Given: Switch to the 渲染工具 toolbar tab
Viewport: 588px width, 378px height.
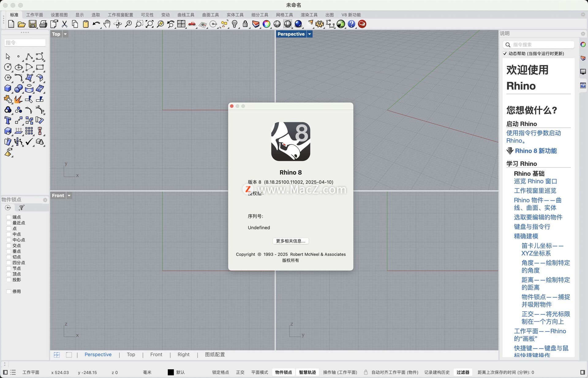Looking at the screenshot, I should [309, 15].
